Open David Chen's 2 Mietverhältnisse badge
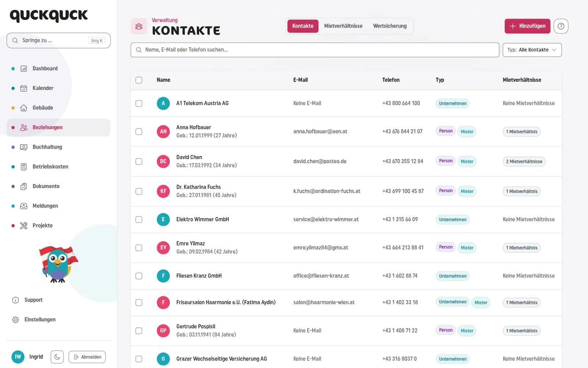 [x=524, y=162]
